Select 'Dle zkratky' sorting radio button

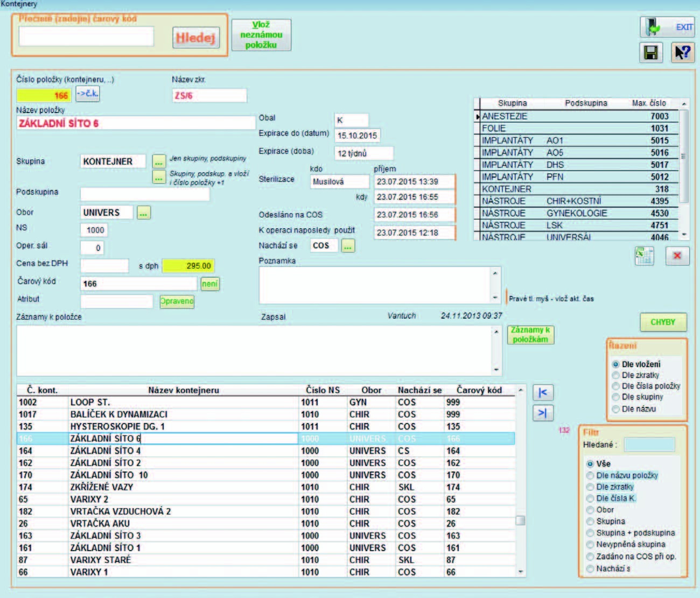pyautogui.click(x=616, y=375)
